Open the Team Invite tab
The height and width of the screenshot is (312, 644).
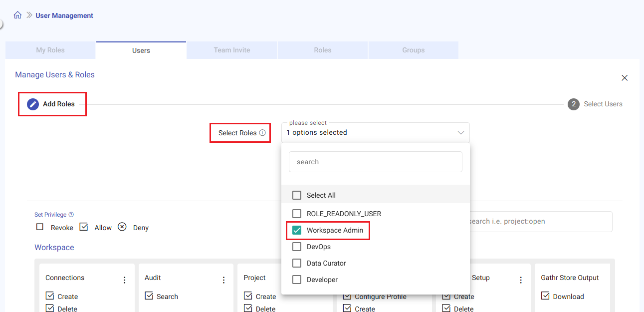[232, 50]
